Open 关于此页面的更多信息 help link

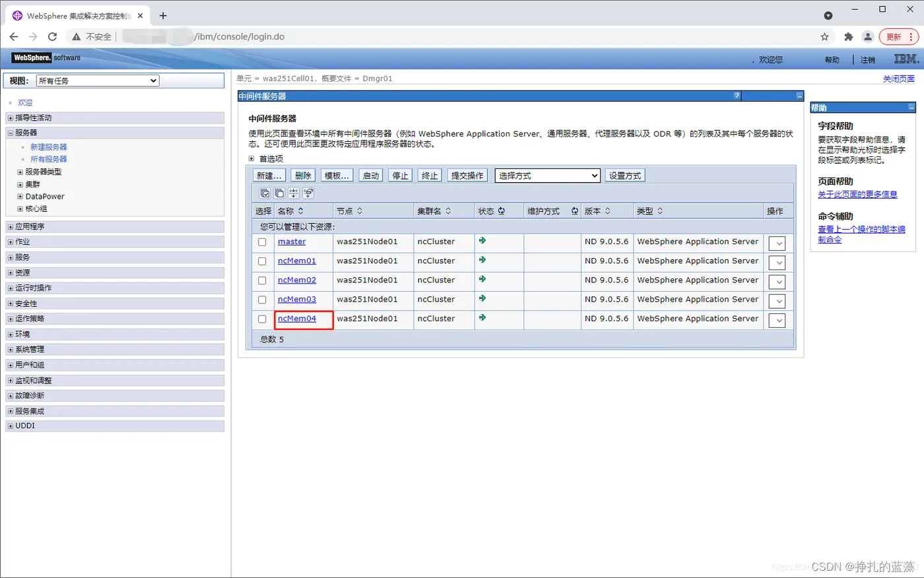(x=857, y=195)
